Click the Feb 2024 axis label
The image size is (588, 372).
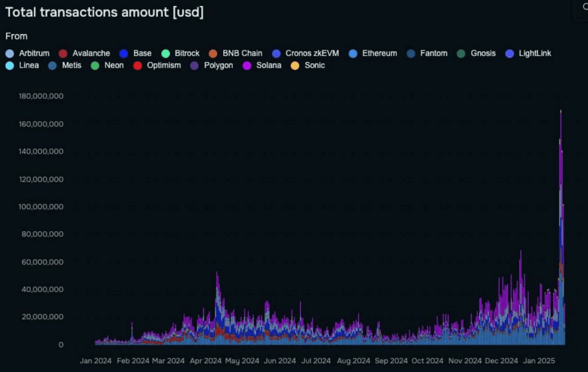pos(133,361)
